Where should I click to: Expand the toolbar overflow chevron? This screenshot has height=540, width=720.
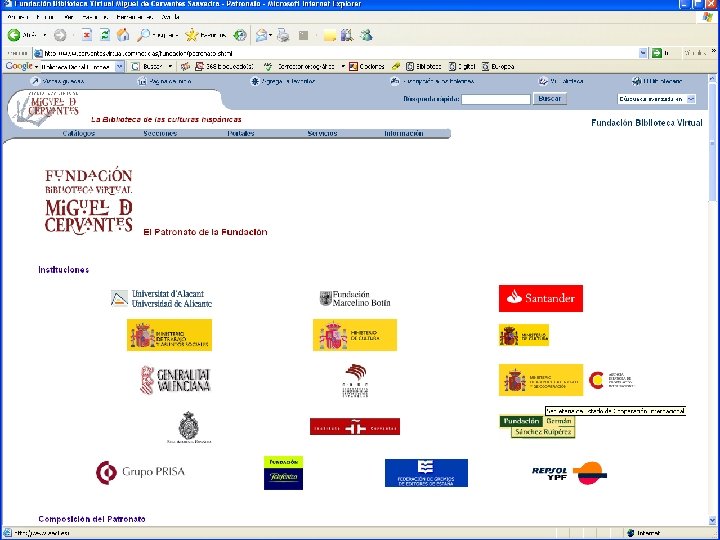[x=714, y=51]
